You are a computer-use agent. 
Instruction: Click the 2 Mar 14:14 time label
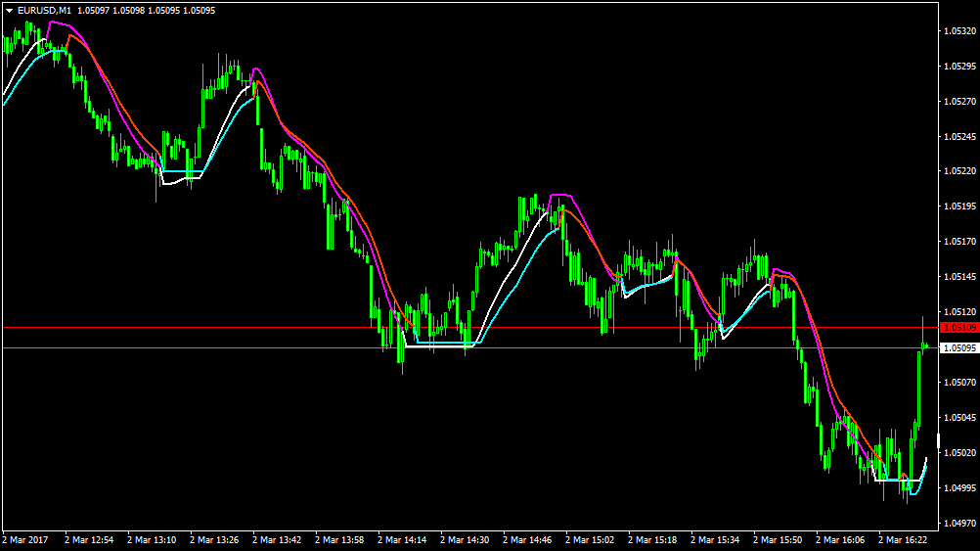pyautogui.click(x=402, y=539)
